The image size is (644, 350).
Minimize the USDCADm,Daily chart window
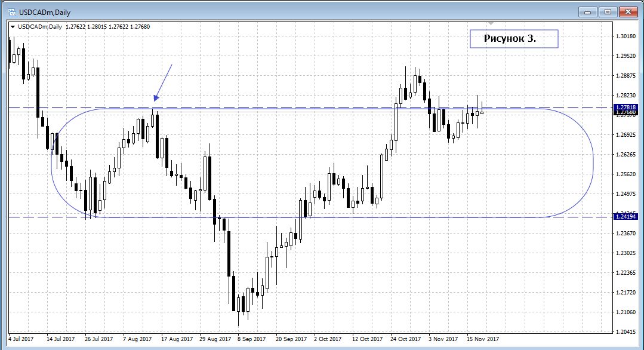point(588,11)
